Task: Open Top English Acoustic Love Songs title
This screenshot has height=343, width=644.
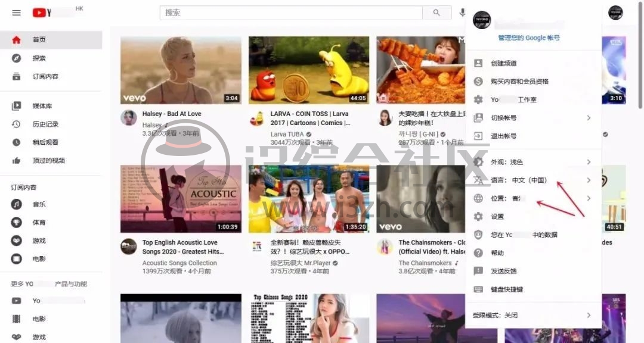Action: point(183,247)
